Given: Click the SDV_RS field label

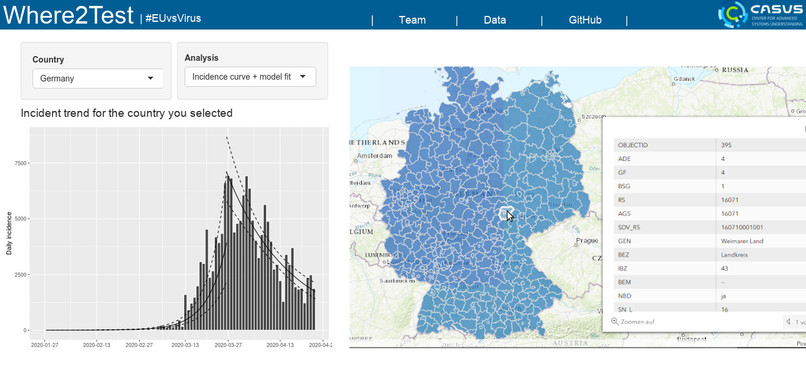Looking at the screenshot, I should pos(629,227).
